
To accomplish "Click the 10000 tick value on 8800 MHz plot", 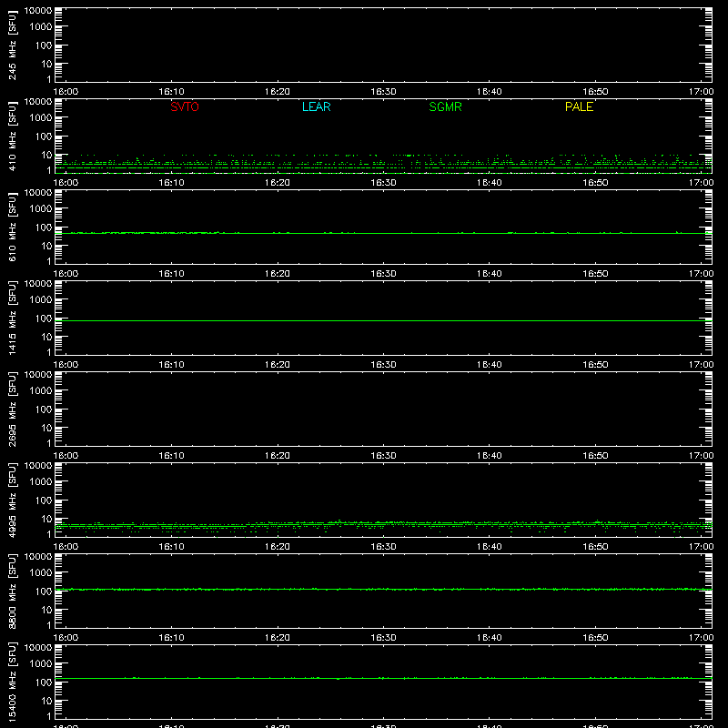I will click(x=38, y=557).
